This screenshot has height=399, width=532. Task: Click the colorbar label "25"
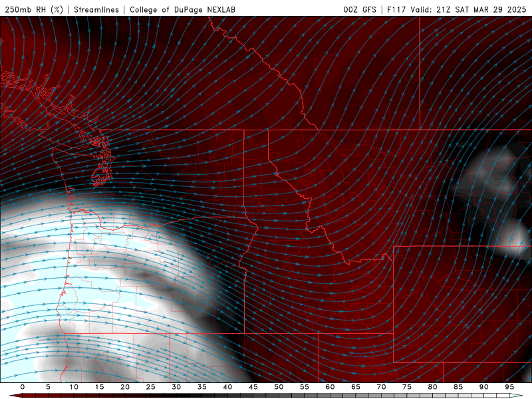coord(151,387)
